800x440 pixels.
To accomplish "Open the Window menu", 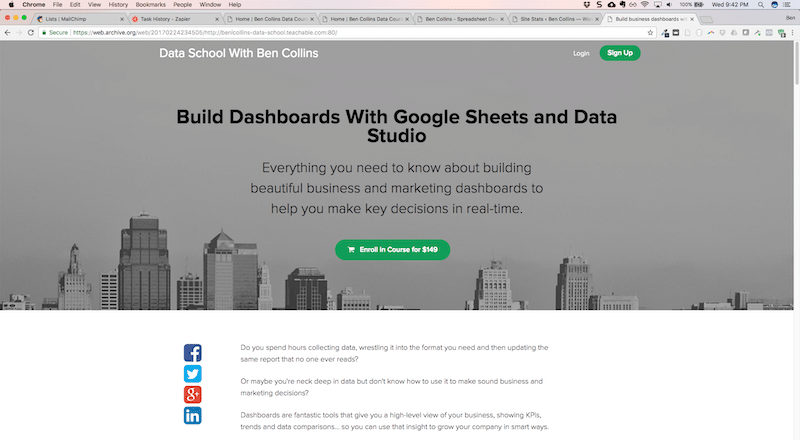I will 210,4.
